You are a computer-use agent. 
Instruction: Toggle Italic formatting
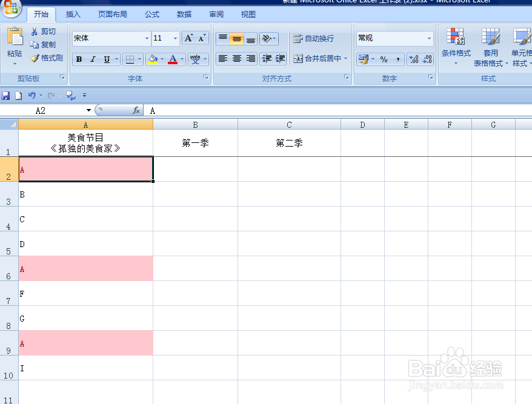93,59
